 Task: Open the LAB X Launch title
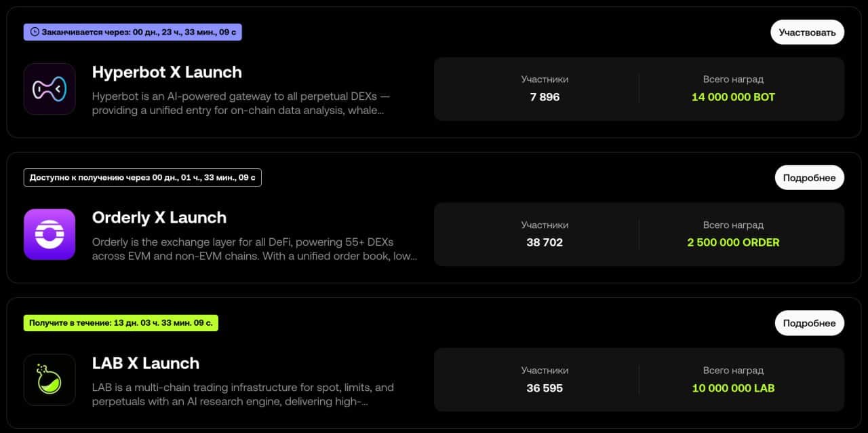[x=146, y=363]
